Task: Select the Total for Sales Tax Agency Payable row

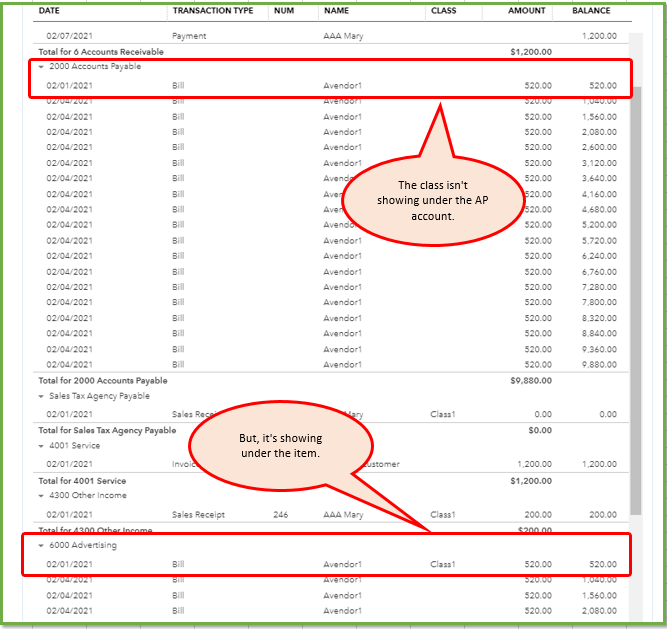Action: tap(331, 430)
